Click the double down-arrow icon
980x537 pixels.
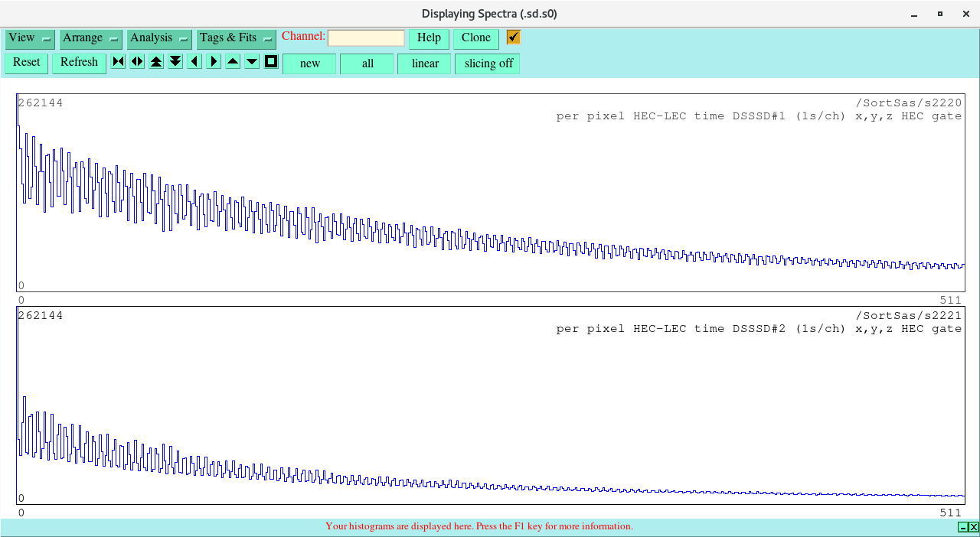click(175, 62)
